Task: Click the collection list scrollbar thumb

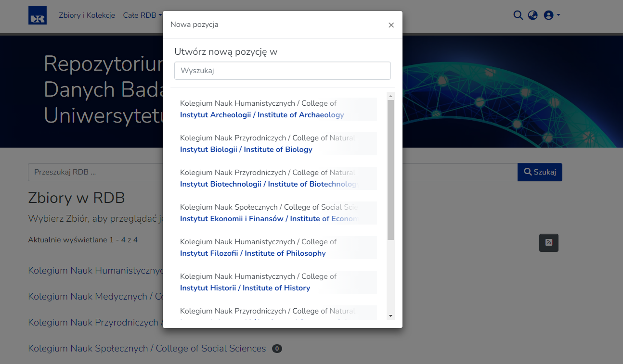Action: tap(390, 168)
